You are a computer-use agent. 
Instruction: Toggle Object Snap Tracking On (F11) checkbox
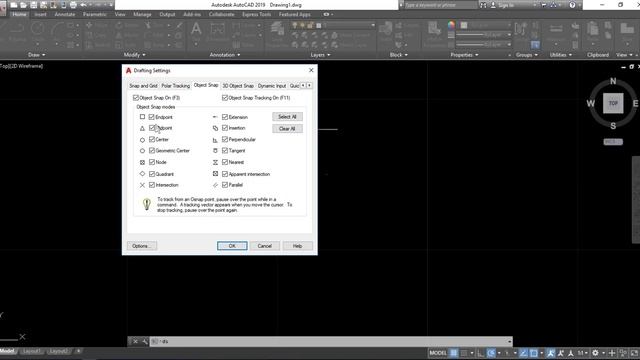point(225,98)
